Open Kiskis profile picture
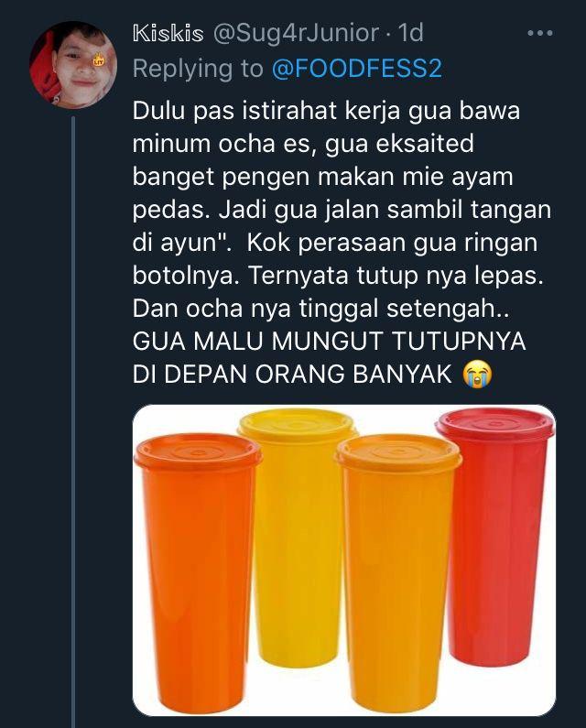Viewport: 586px width, 728px height. [73, 64]
